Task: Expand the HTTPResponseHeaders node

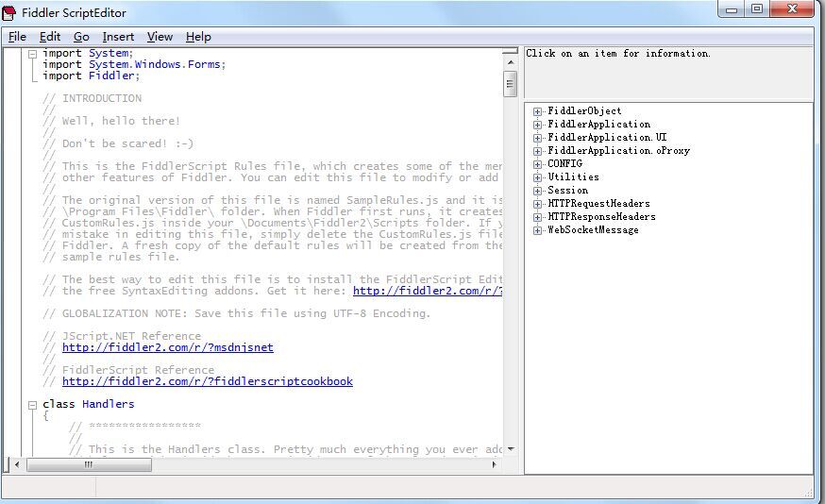Action: [537, 217]
